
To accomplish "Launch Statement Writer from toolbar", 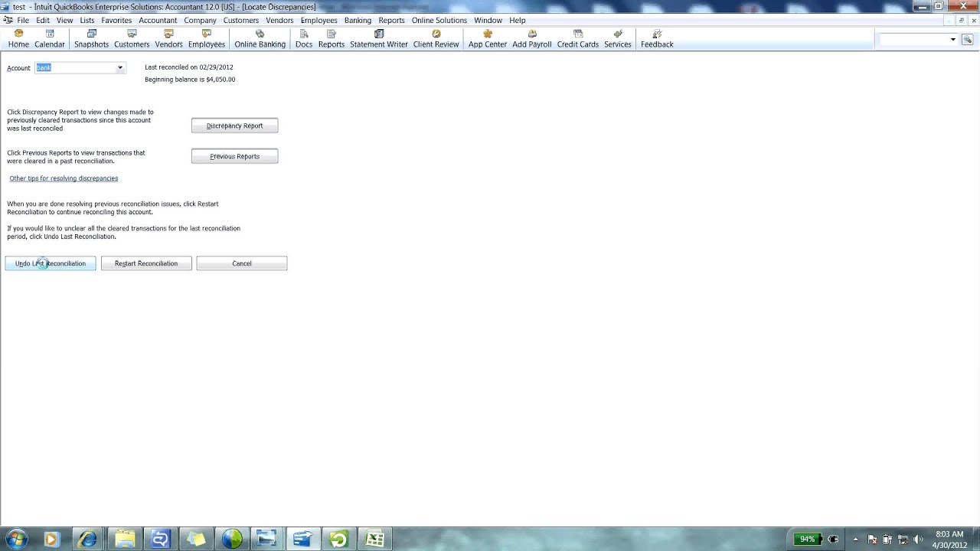I will (379, 39).
